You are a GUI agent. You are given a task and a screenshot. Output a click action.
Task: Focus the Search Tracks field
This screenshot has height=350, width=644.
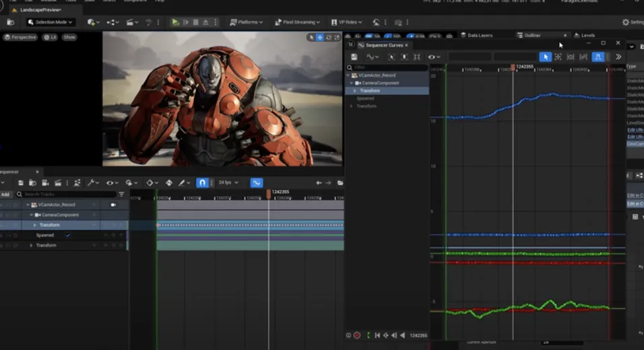pos(66,195)
